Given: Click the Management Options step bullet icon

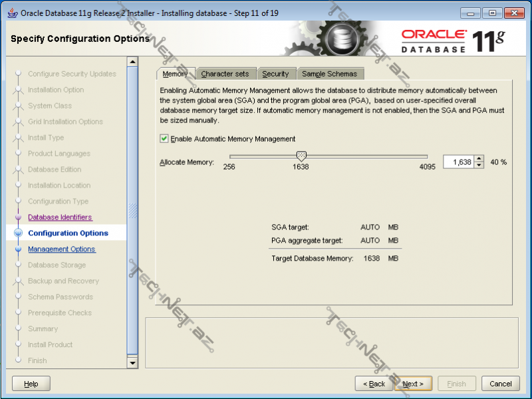Looking at the screenshot, I should tap(18, 249).
